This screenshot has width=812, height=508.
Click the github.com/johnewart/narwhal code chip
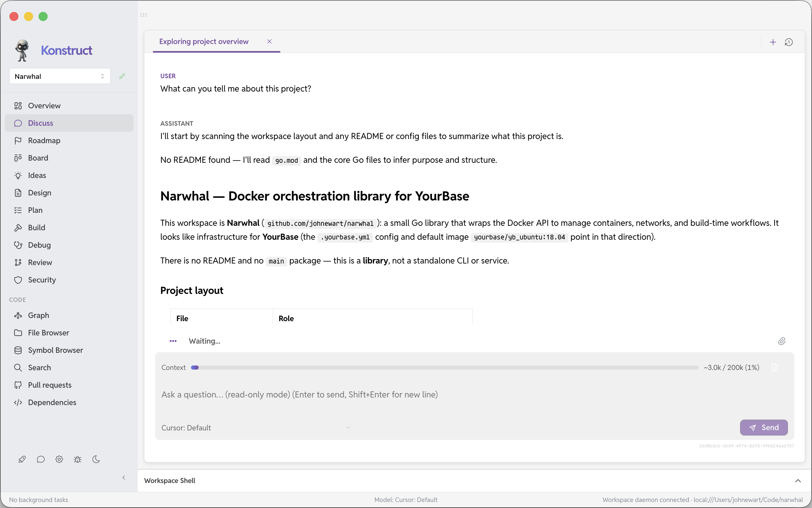[x=320, y=224]
